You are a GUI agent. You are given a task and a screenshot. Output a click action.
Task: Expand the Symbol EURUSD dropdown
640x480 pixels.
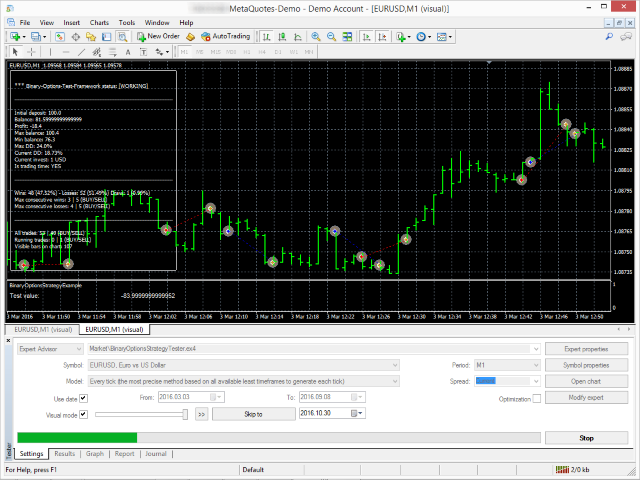[x=395, y=365]
